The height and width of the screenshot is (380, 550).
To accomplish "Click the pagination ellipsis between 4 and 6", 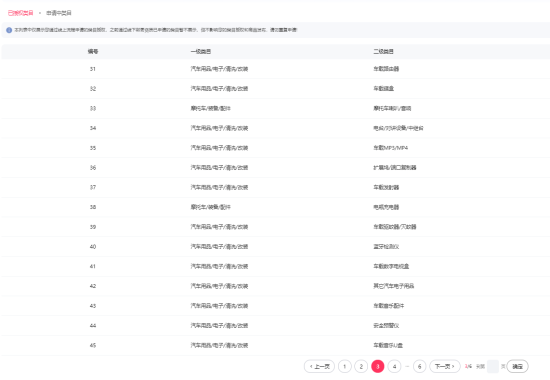I will click(407, 366).
